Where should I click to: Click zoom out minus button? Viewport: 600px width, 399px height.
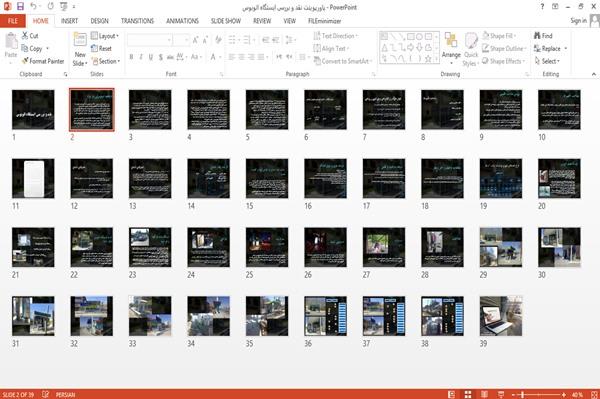tap(514, 394)
